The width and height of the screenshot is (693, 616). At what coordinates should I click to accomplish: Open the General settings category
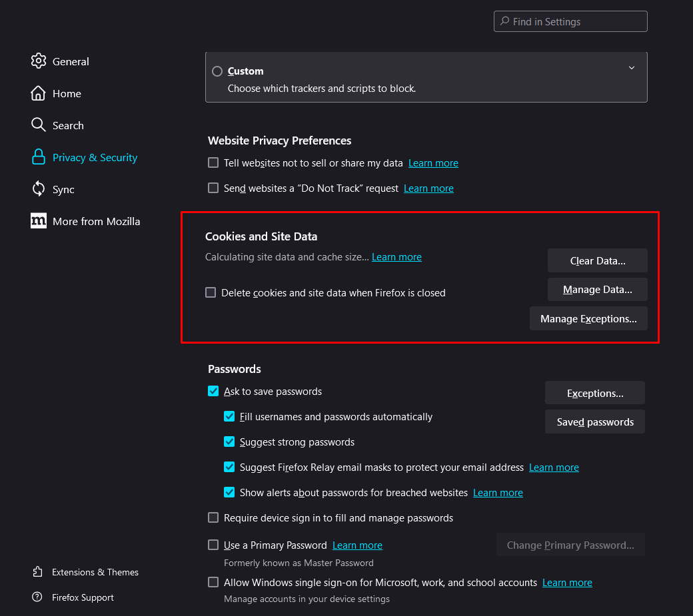(x=71, y=61)
